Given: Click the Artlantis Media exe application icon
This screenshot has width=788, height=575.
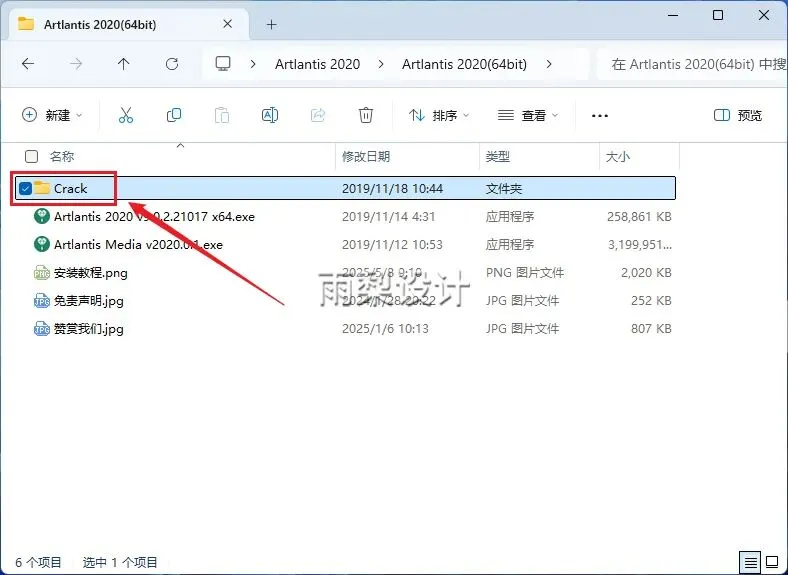Looking at the screenshot, I should tap(42, 244).
